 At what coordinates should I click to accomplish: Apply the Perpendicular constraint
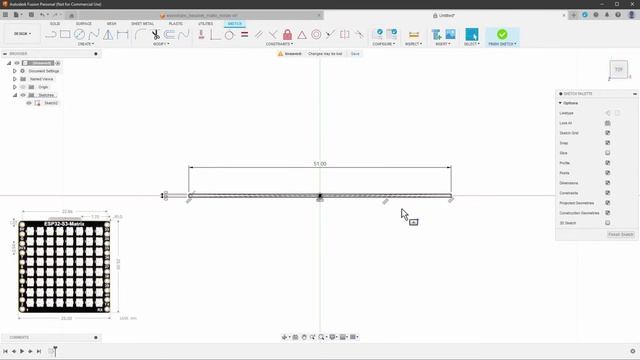click(x=273, y=35)
